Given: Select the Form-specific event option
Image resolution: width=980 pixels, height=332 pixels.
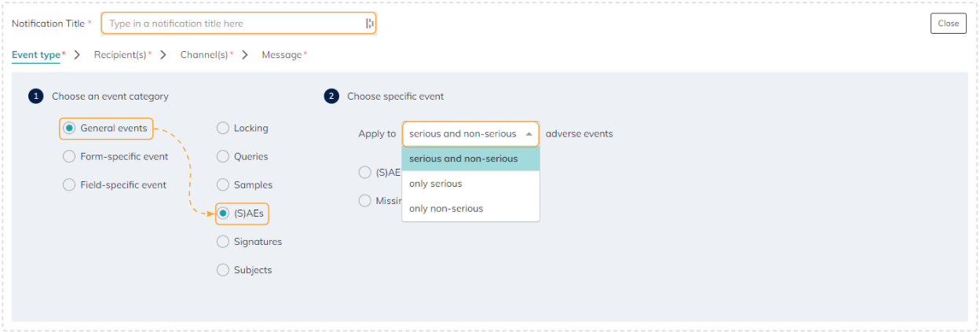Looking at the screenshot, I should 69,156.
